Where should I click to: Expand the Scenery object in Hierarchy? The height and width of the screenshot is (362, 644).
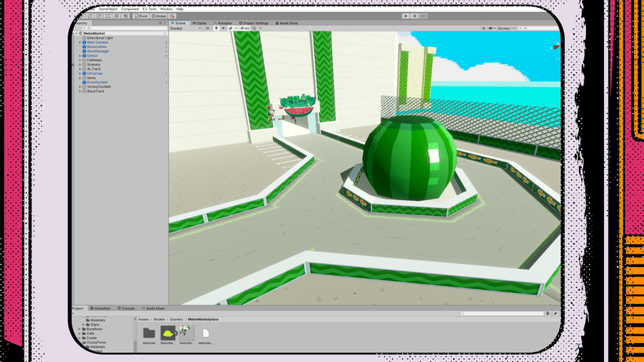pos(81,64)
